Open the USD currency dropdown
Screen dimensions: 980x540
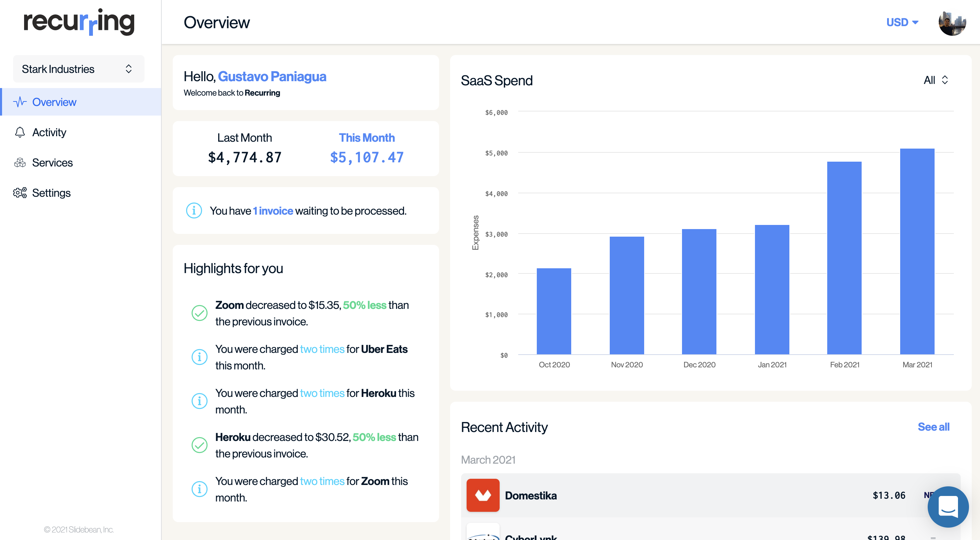click(x=902, y=22)
